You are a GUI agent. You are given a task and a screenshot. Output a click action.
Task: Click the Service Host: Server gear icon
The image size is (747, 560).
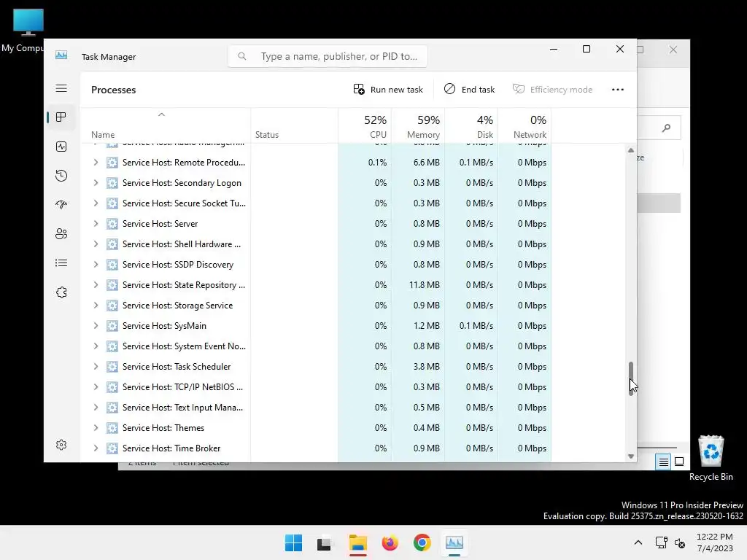pos(112,224)
